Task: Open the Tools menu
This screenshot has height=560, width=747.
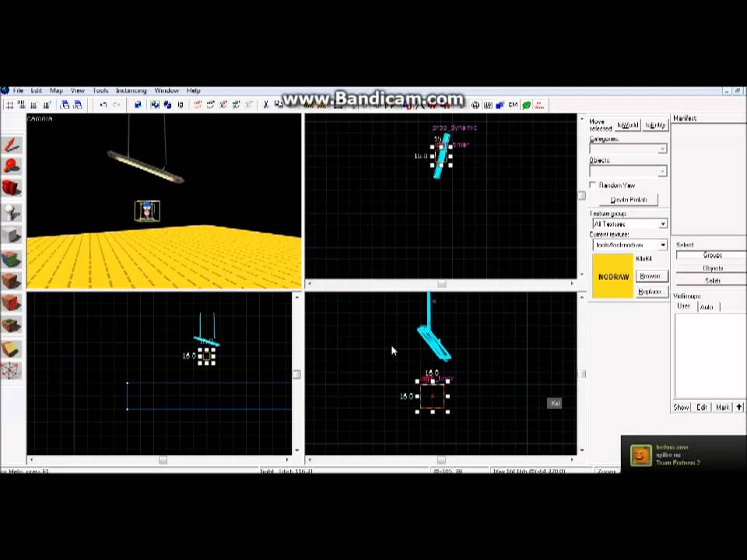Action: [100, 90]
